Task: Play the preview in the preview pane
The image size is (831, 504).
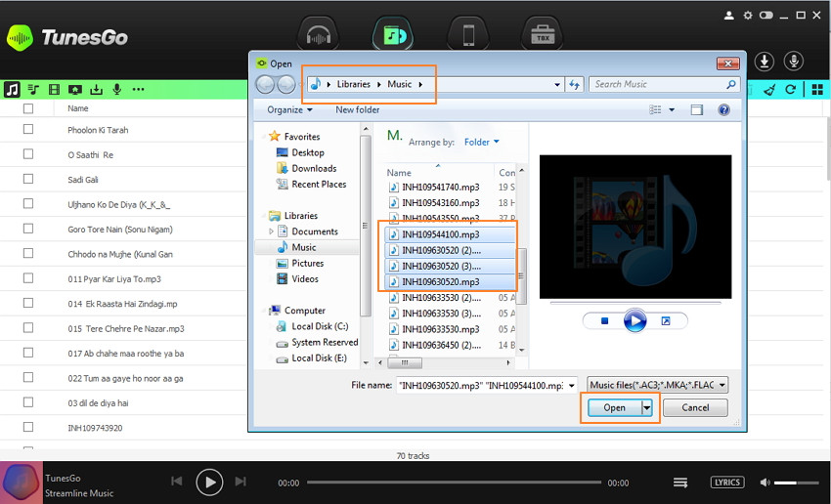Action: pos(634,320)
